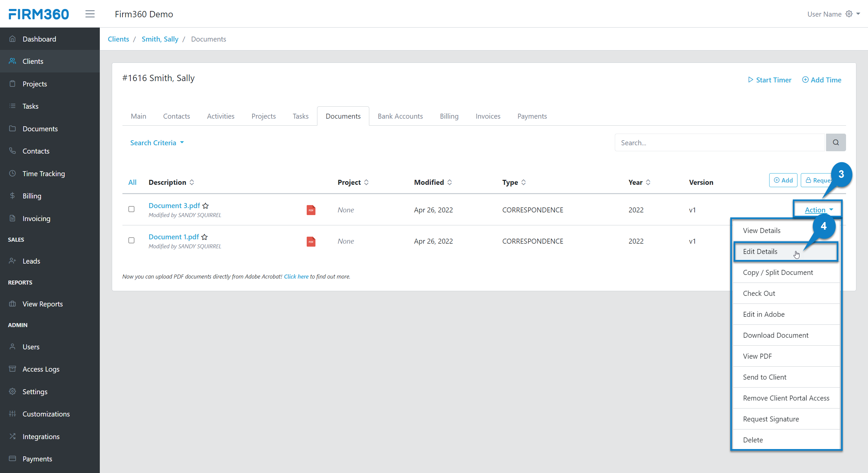Open Invoicing from the sidebar

(x=36, y=218)
